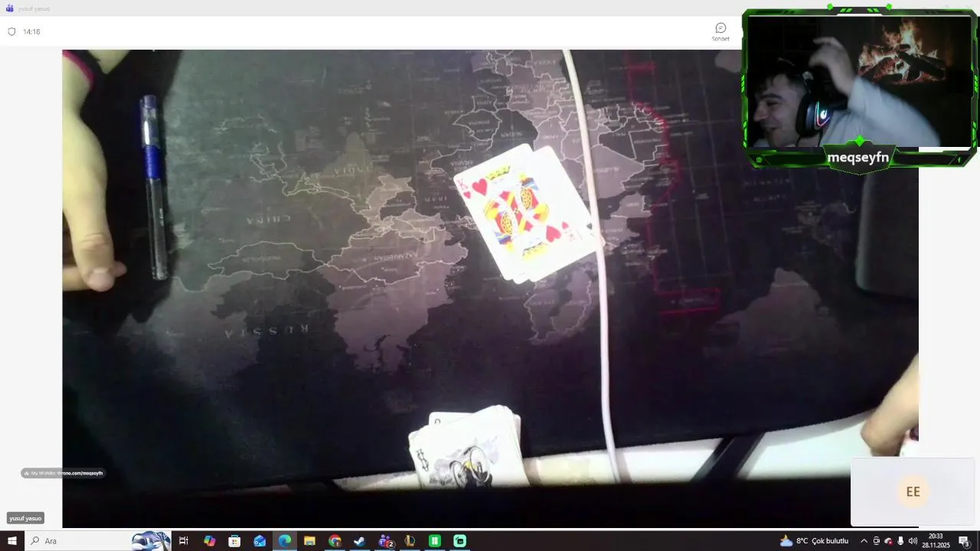
Task: Open the volume control in the tray
Action: tap(913, 541)
